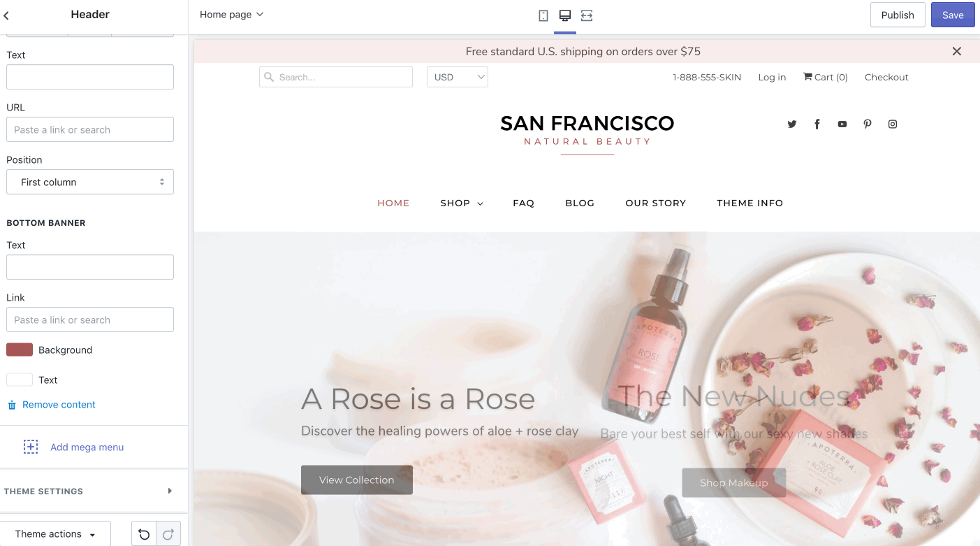Open the Twitter social icon
Viewport: 980px width, 546px height.
(792, 124)
